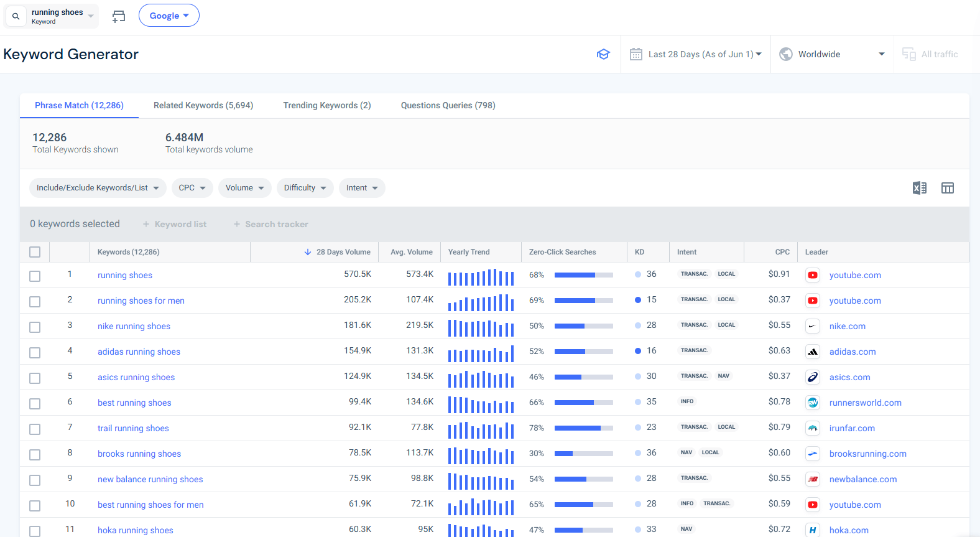Click the plus icon beside Search tracker
The image size is (980, 537).
point(237,224)
